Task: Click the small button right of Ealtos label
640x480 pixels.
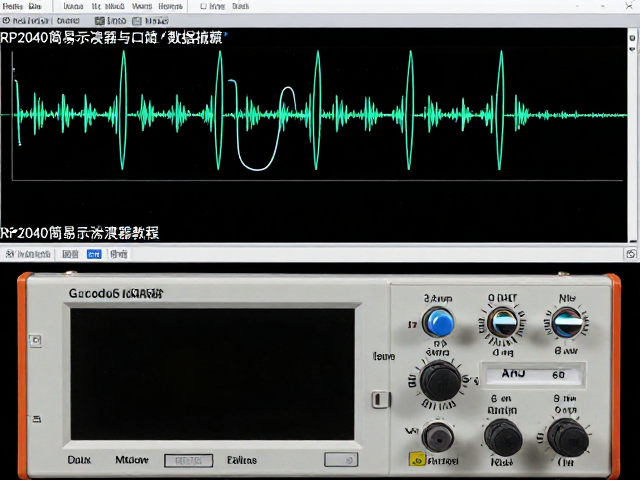Action: 341,460
